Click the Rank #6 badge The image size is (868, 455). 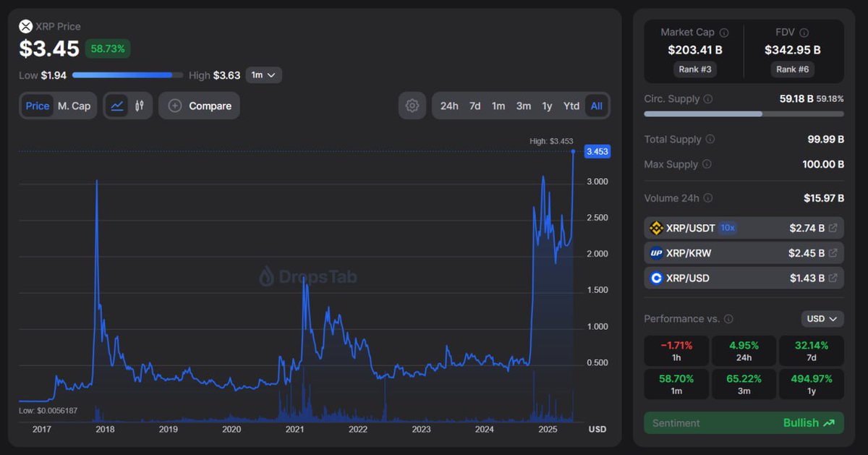click(793, 69)
